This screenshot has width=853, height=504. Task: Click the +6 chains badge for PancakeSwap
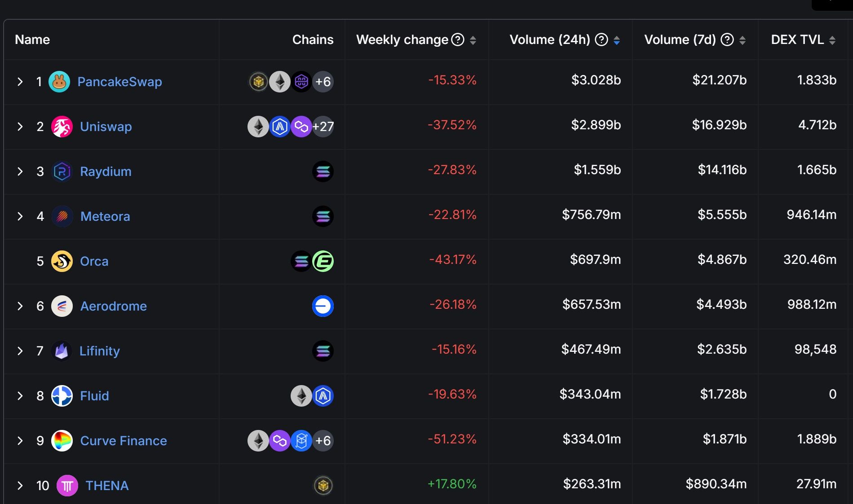(x=323, y=82)
